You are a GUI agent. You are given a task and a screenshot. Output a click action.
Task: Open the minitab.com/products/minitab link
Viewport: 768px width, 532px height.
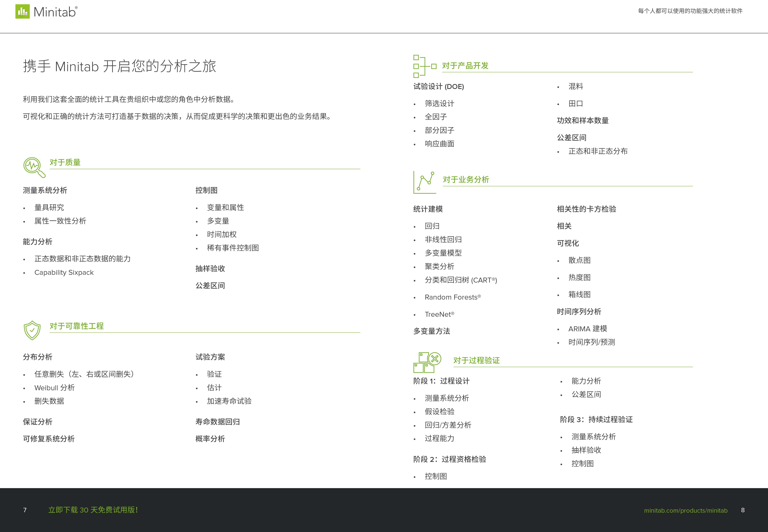coord(686,510)
